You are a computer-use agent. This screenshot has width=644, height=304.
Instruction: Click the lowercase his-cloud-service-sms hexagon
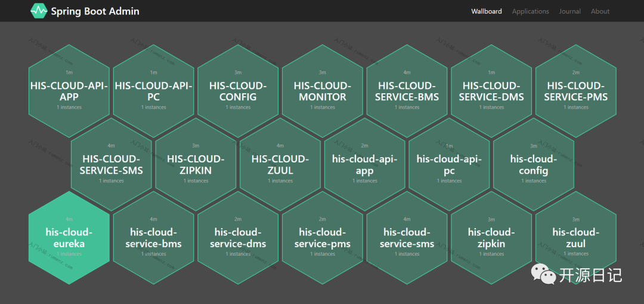(x=407, y=238)
